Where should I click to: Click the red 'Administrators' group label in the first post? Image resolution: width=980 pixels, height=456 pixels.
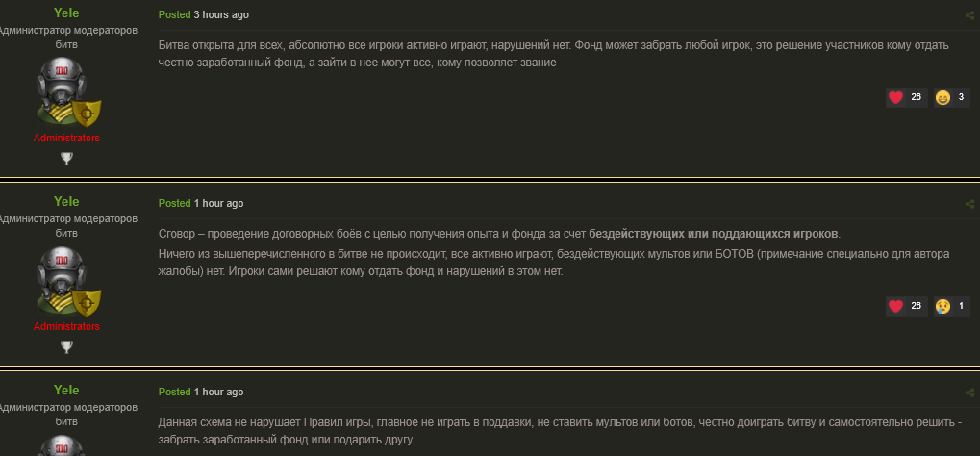pos(66,138)
